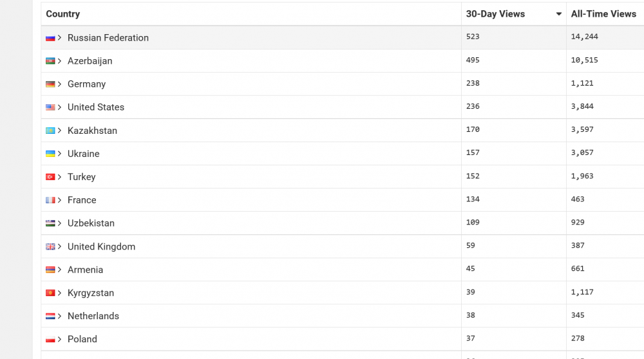Expand the Armenia row chevron

click(60, 270)
